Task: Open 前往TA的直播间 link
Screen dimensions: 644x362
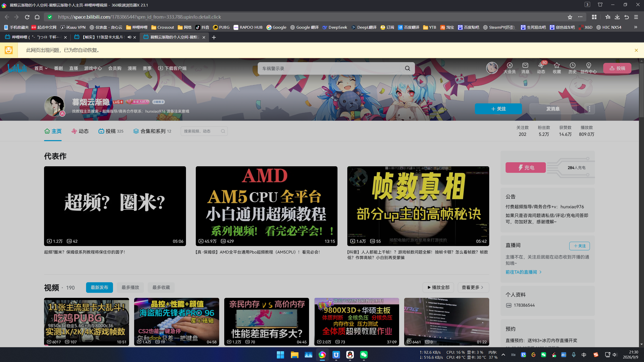Action: [523, 272]
